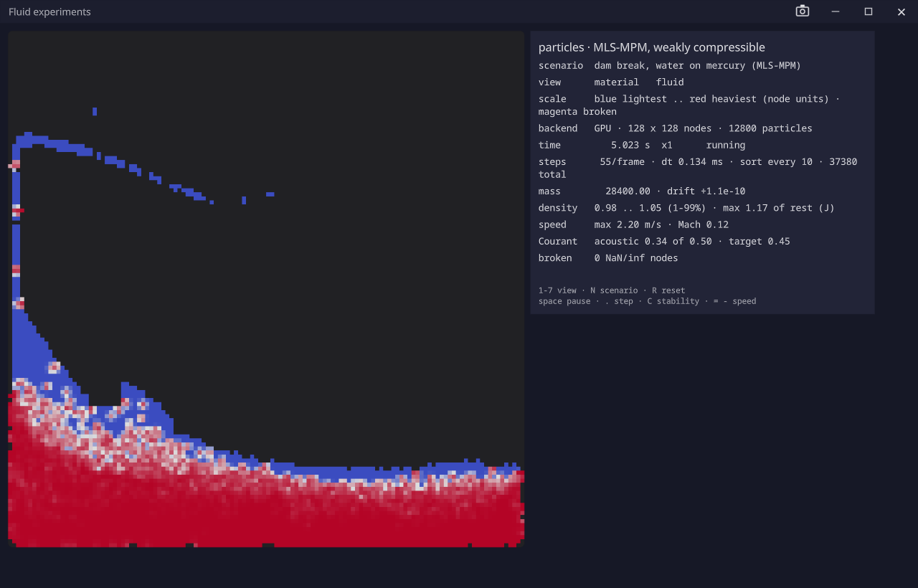
Task: Click the 'running' status text
Action: [726, 146]
